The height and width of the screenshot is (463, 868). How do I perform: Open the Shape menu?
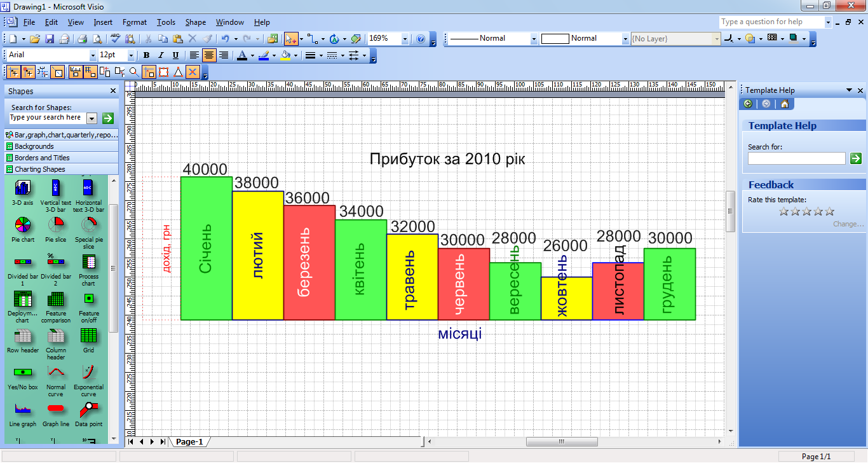pyautogui.click(x=196, y=22)
